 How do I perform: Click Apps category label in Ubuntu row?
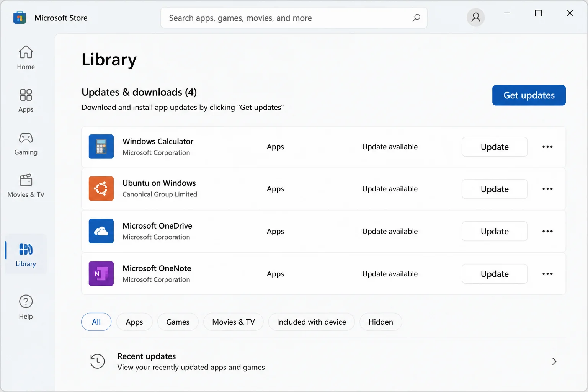point(275,189)
